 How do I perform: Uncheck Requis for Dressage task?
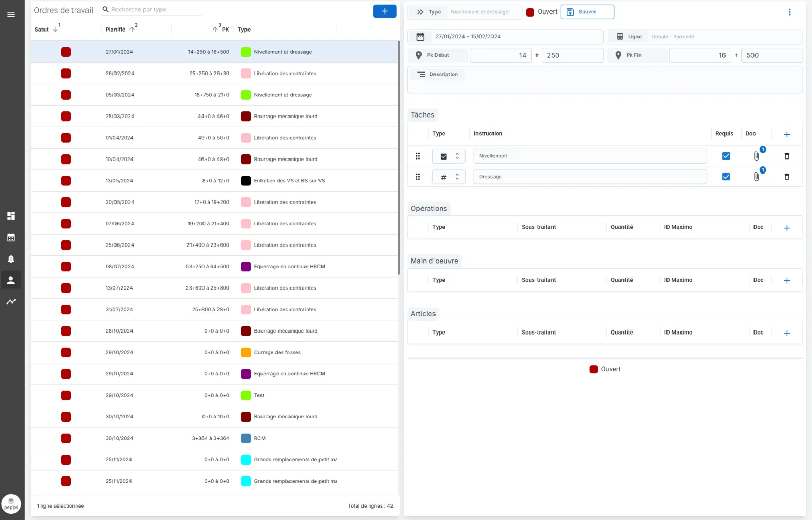point(726,177)
